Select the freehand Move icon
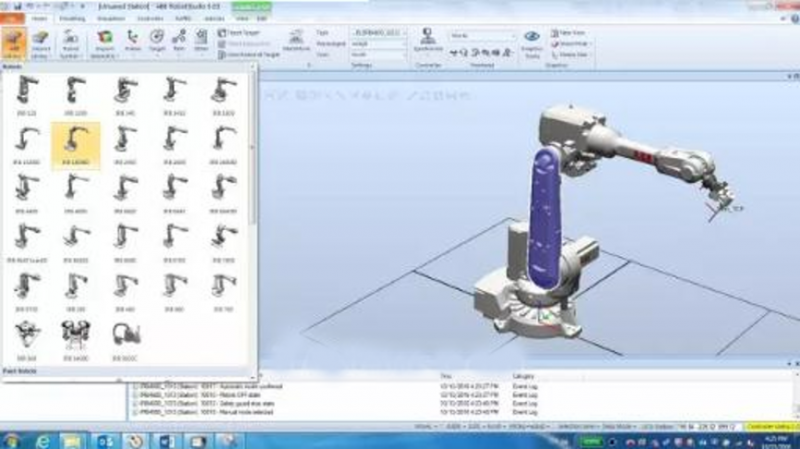 tap(454, 53)
